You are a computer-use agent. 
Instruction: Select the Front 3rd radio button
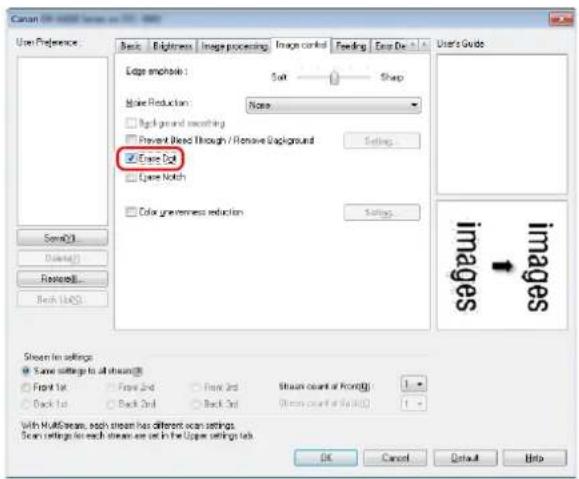(x=196, y=387)
